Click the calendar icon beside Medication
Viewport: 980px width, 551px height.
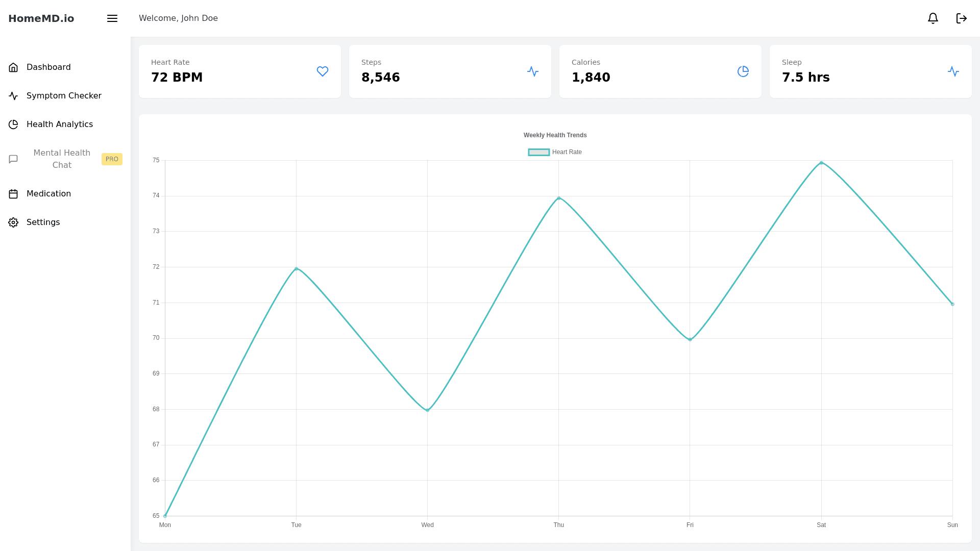[x=13, y=194]
